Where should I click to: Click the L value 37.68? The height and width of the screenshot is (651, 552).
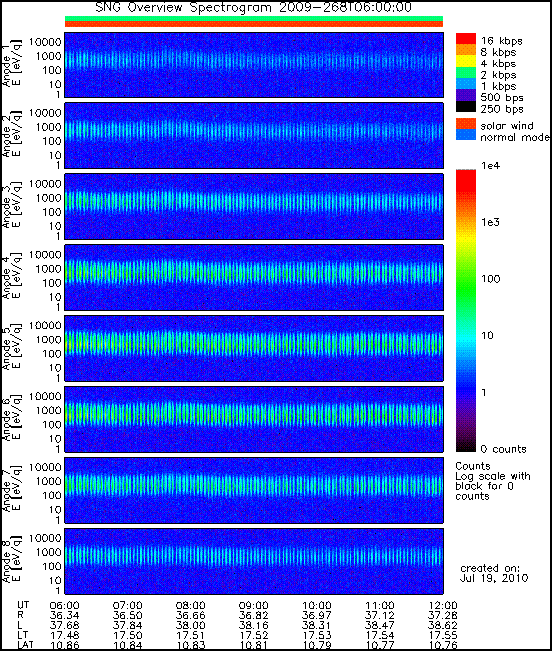point(64,625)
